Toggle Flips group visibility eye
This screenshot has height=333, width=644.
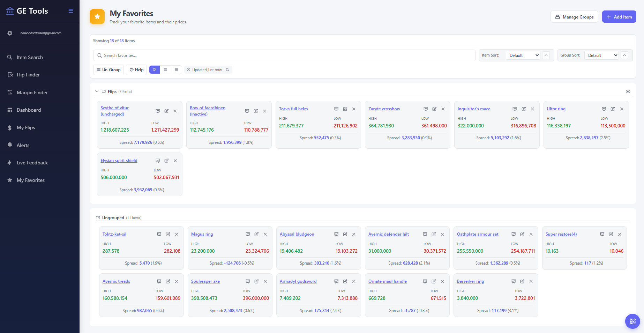(628, 91)
